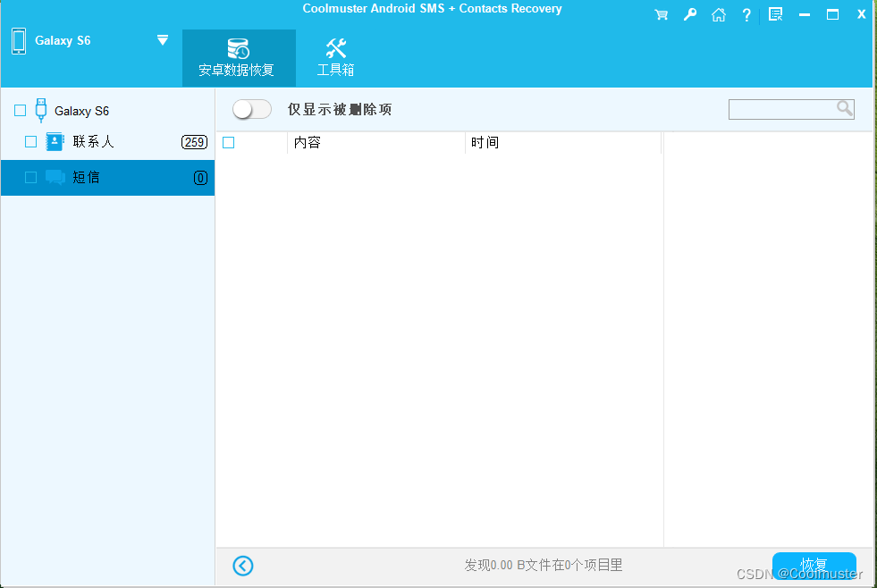Tick the 短信 checkbox
The height and width of the screenshot is (588, 877).
tap(30, 177)
